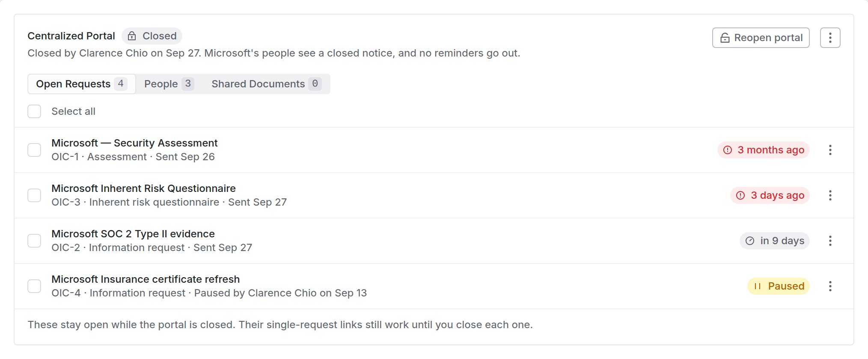Click the Closed lock status badge
This screenshot has height=359, width=868.
(x=152, y=36)
